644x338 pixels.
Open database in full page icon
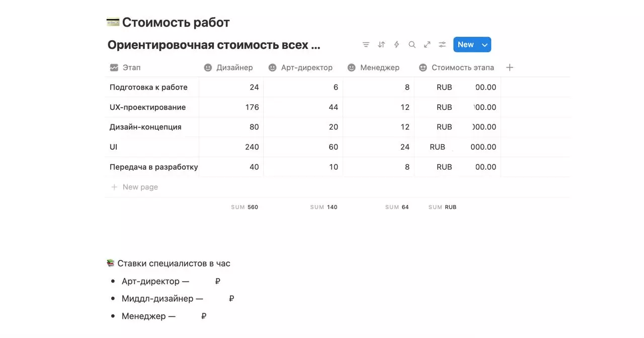[x=427, y=44]
